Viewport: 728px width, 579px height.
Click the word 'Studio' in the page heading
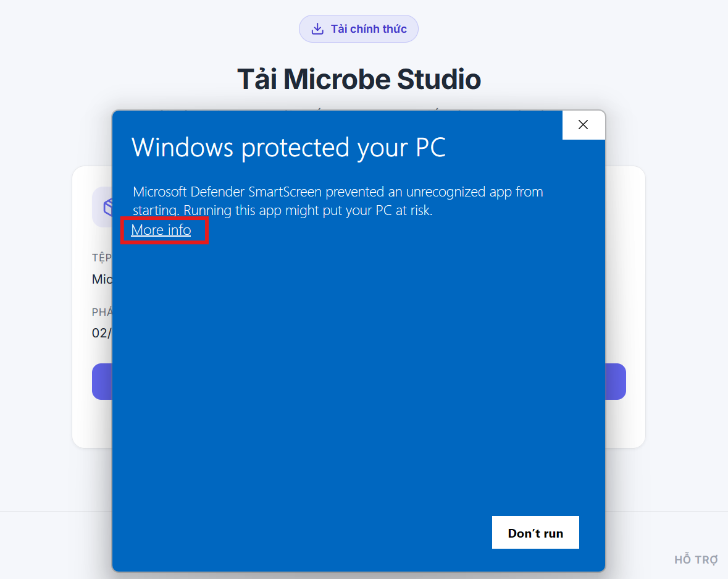click(x=439, y=79)
